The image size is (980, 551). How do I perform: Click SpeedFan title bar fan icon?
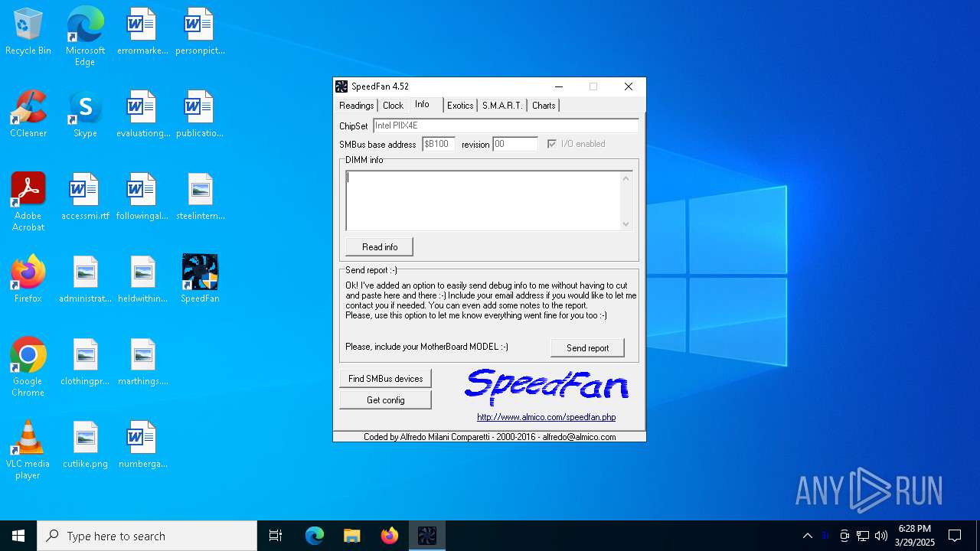coord(341,86)
